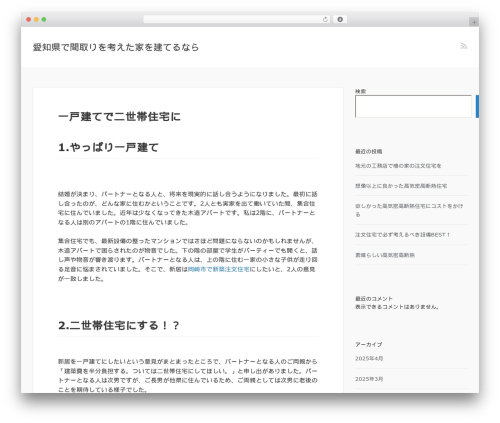Open post 欲しかった高気密高断熱住宅にコストをかける
Screen dimensions: 500x423
coord(409,210)
